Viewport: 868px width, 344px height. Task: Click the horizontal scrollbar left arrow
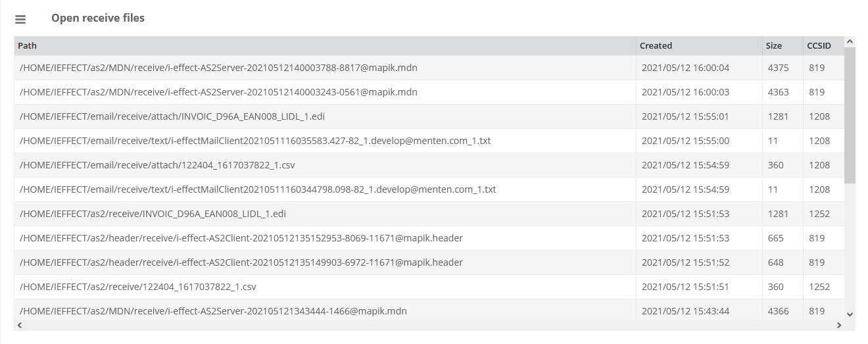coord(20,325)
